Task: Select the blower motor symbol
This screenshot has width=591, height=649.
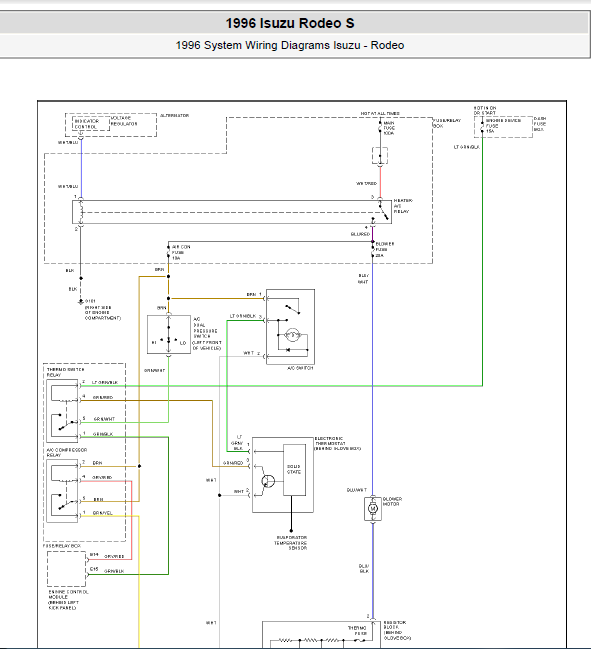Action: (373, 508)
